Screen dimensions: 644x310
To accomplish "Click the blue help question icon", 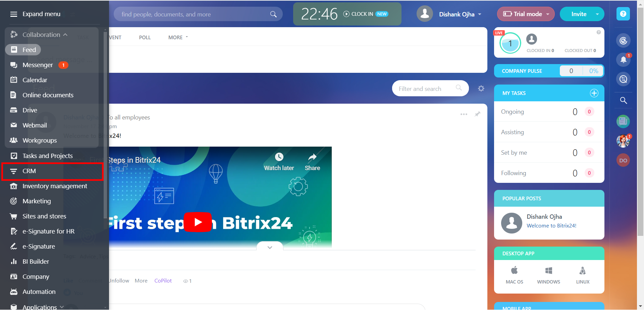I will pos(623,14).
